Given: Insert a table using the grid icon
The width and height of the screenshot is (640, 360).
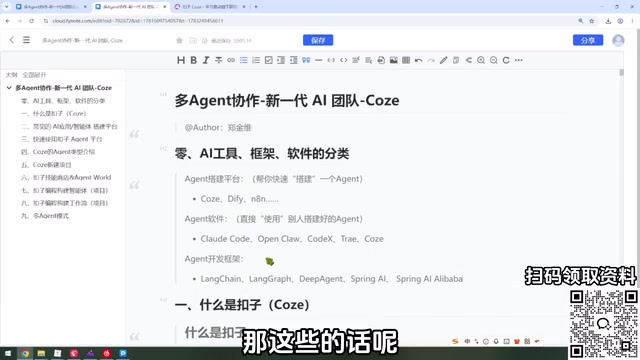Looking at the screenshot, I should (406, 60).
